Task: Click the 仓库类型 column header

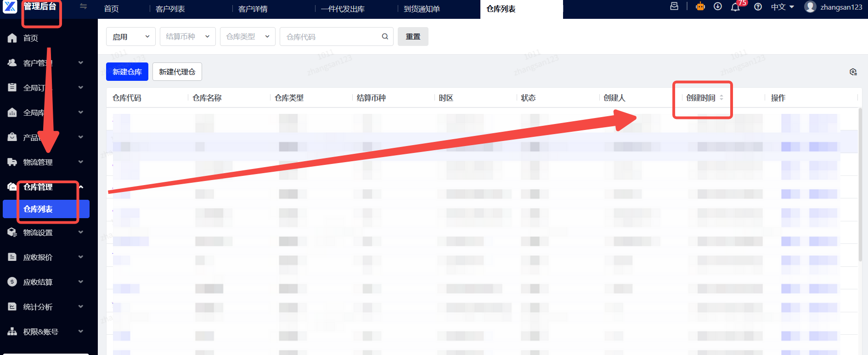Action: pos(289,98)
